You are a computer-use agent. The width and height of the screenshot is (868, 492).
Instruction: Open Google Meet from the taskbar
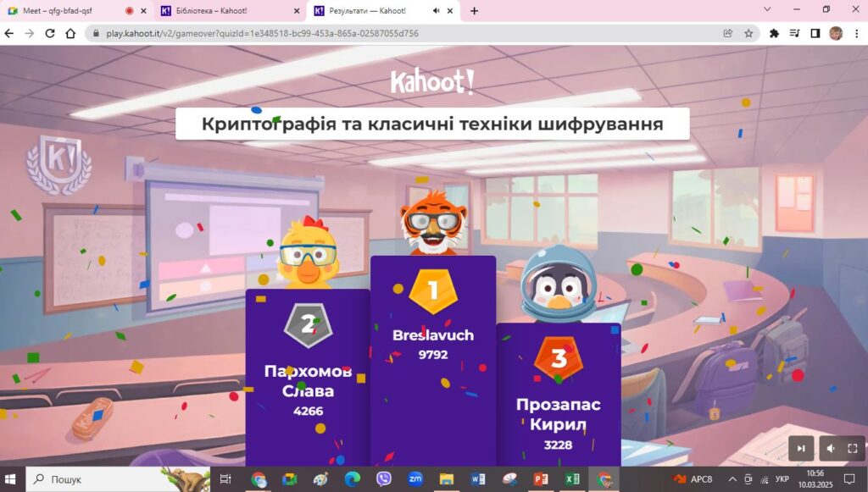point(289,479)
